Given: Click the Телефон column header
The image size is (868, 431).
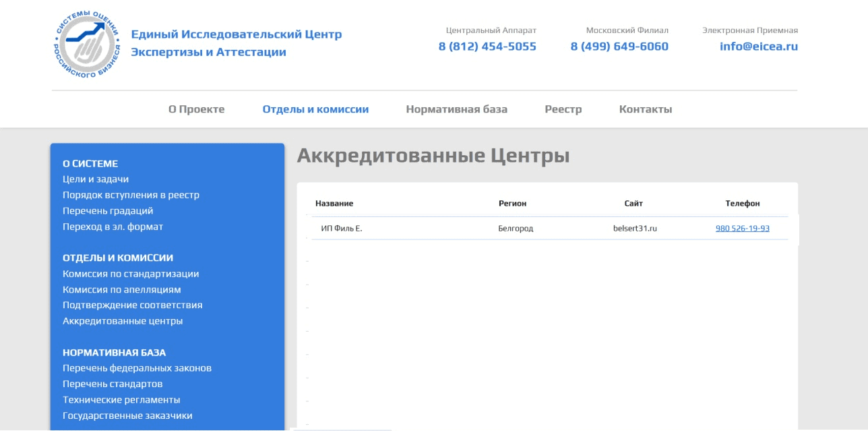Looking at the screenshot, I should point(743,203).
